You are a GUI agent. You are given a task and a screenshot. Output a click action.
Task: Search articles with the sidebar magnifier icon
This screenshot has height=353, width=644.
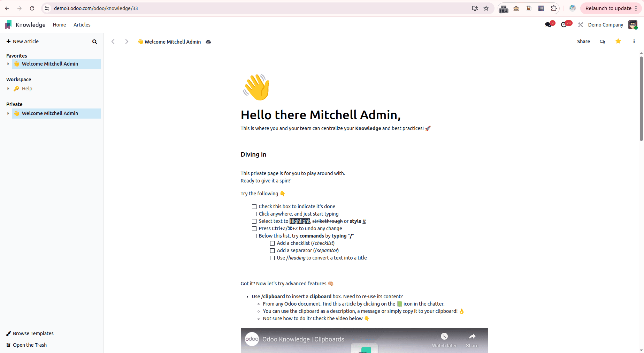[x=94, y=42]
